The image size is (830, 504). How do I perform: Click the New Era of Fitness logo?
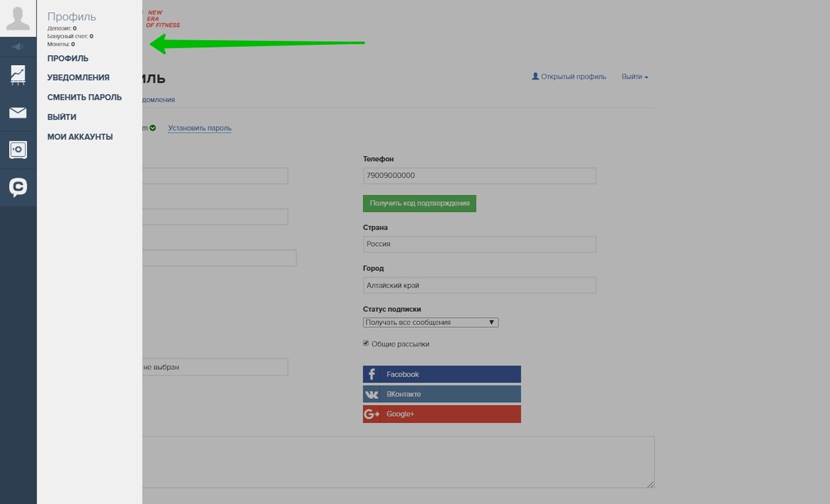coord(163,19)
